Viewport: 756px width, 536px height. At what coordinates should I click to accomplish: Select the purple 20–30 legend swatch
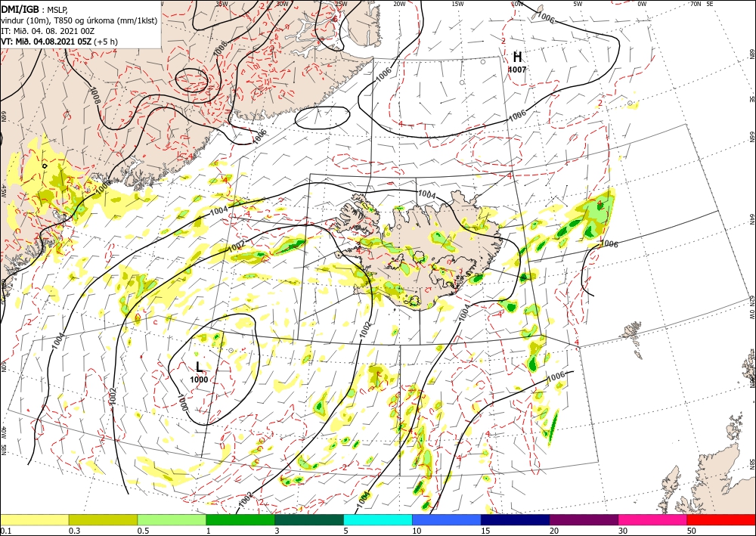tap(584, 520)
